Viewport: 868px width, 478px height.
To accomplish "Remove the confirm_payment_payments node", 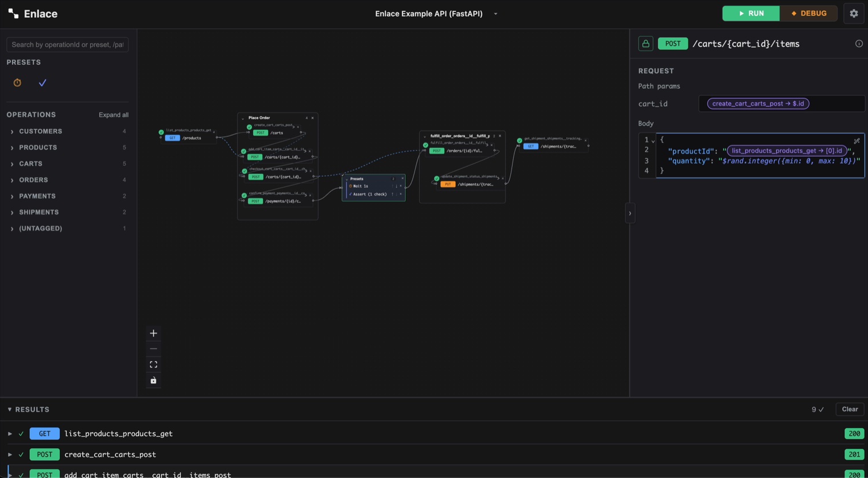I will click(310, 195).
